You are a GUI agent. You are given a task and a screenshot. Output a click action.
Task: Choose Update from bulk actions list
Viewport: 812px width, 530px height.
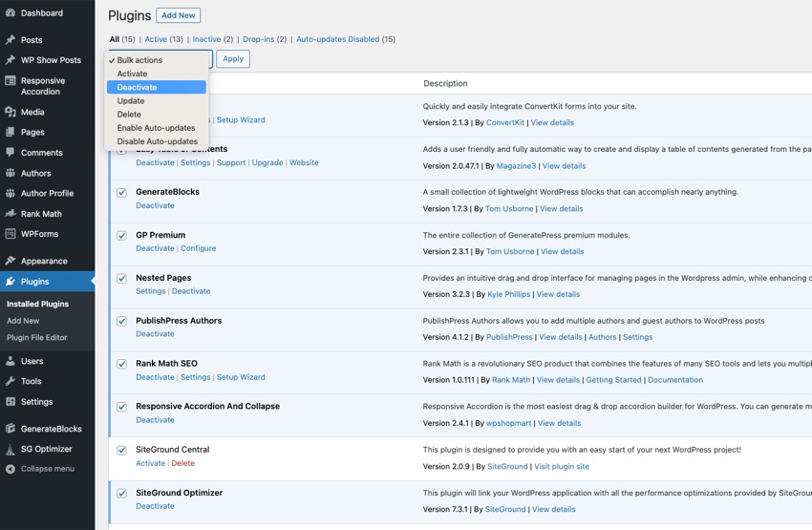157,100
